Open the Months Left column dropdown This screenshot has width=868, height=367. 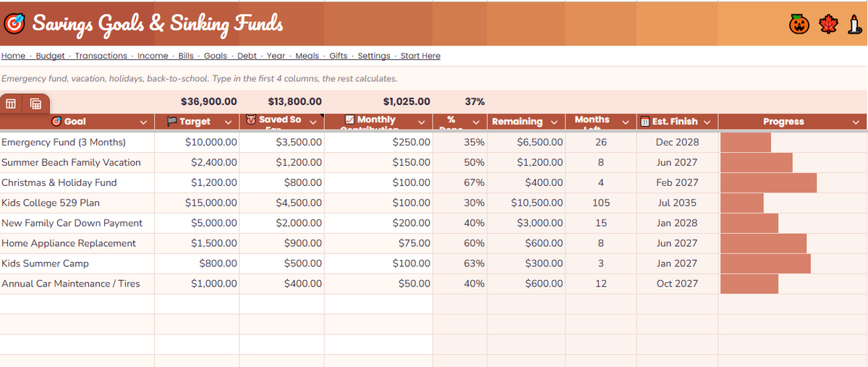point(627,122)
